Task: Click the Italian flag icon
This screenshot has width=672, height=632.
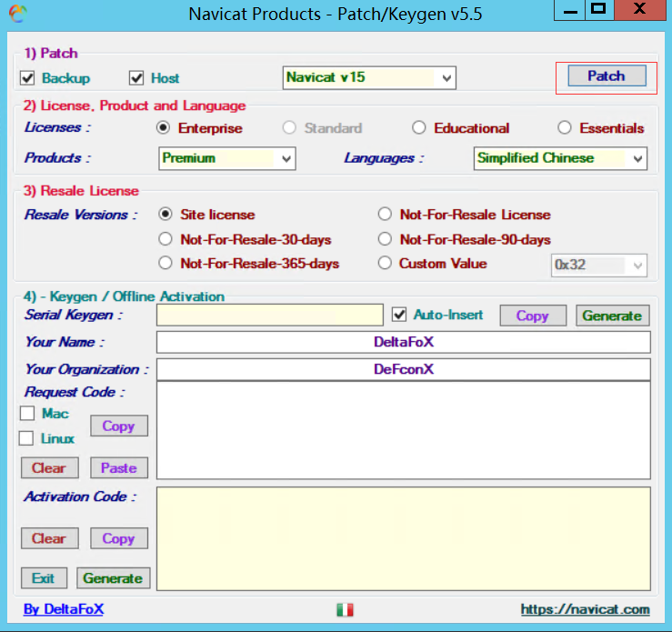Action: 345,609
